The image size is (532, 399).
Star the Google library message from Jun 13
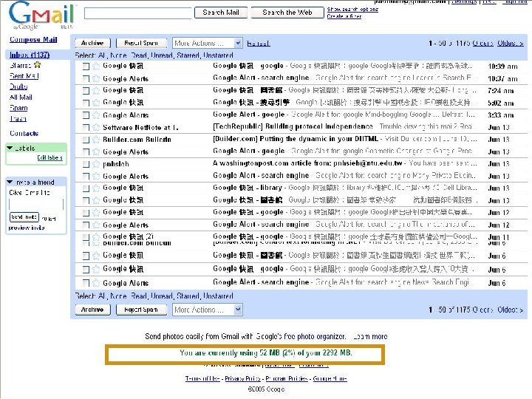[96, 188]
